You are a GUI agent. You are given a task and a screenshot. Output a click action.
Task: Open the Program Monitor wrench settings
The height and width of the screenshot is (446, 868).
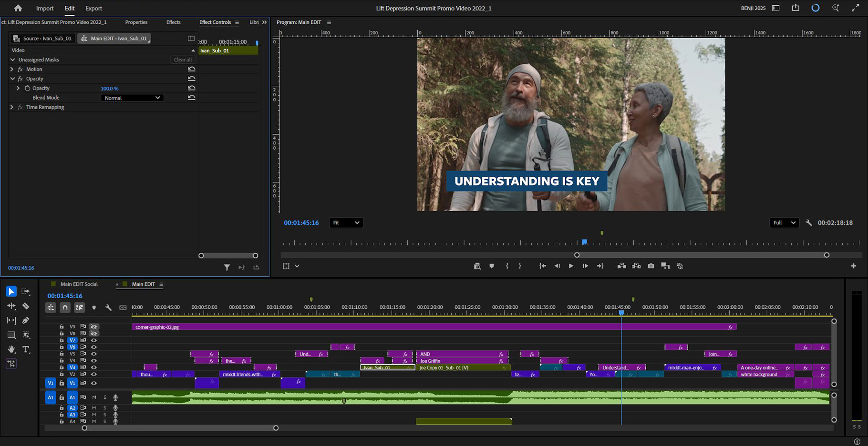coord(809,223)
